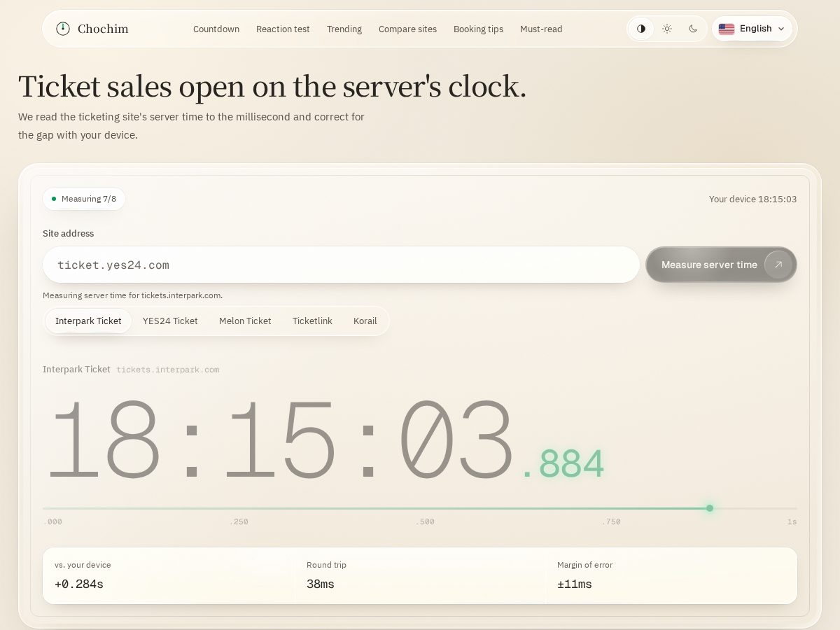840x630 pixels.
Task: Click the tickets.interpark.com domain label
Action: [168, 370]
